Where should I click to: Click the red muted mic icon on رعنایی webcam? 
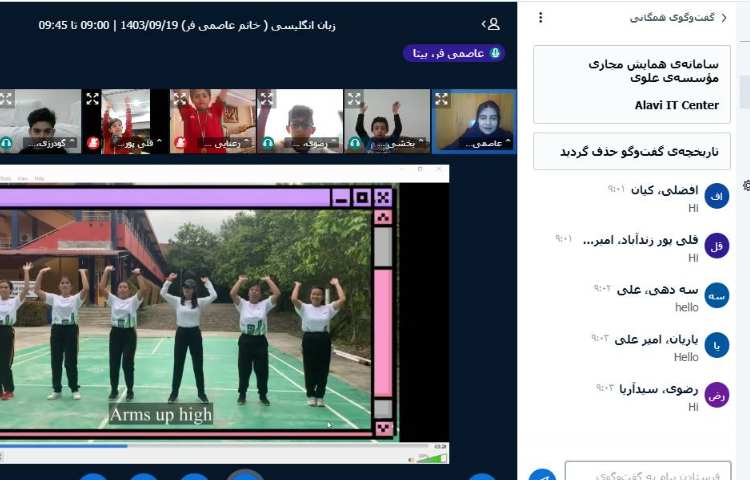click(x=180, y=142)
